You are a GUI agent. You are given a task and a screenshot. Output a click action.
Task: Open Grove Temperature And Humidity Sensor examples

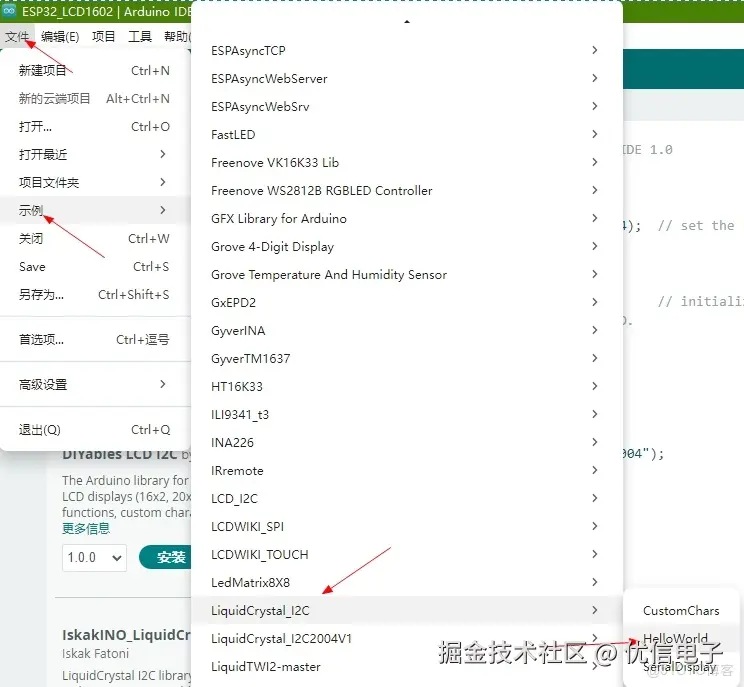click(x=407, y=275)
